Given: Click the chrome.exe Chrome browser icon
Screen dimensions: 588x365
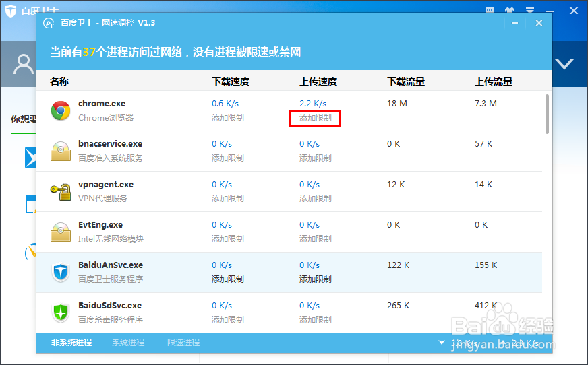Looking at the screenshot, I should (x=61, y=111).
